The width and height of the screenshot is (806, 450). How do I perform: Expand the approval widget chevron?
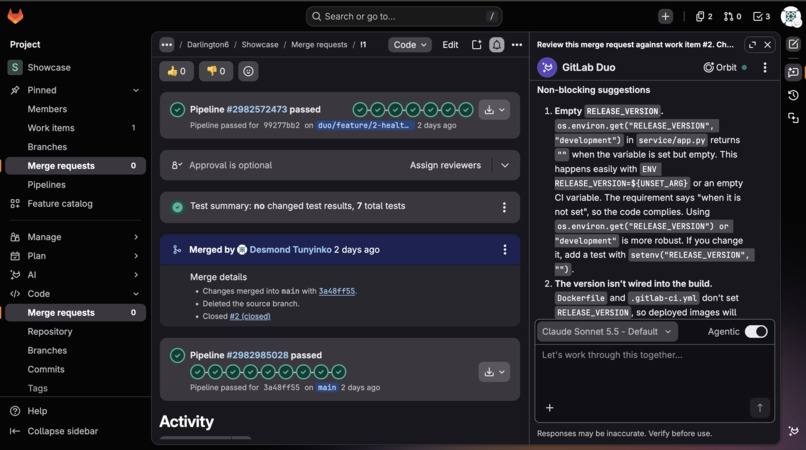[x=505, y=165]
